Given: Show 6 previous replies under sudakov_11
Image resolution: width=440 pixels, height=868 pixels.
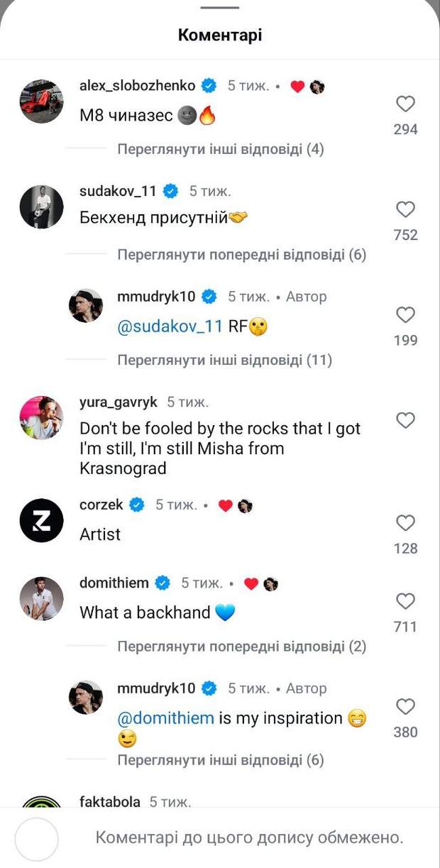Looking at the screenshot, I should click(x=241, y=255).
